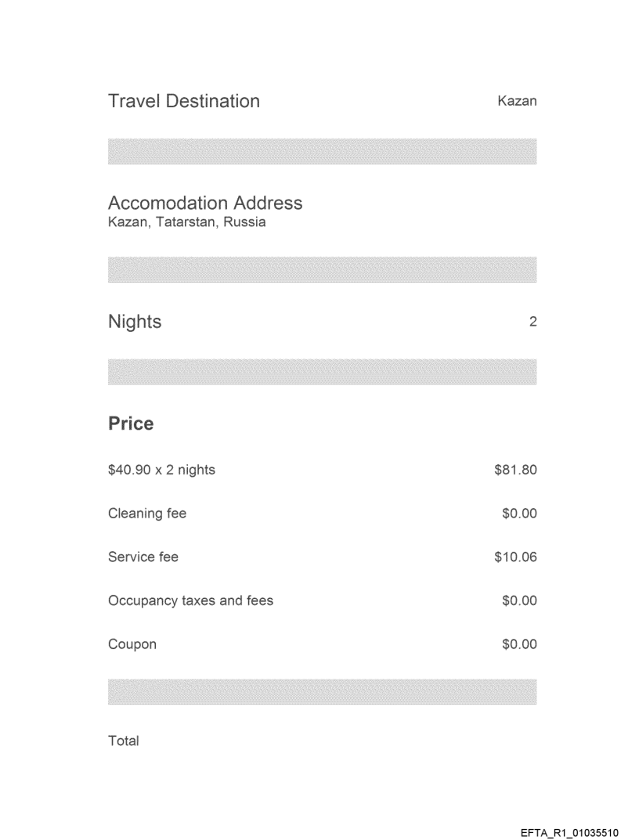Select the $0.00 Coupon amount
639x840 pixels.
[x=519, y=644]
